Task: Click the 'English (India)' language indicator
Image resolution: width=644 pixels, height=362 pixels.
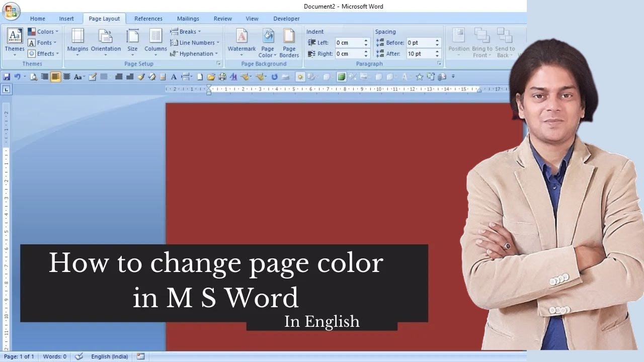Action: point(109,356)
